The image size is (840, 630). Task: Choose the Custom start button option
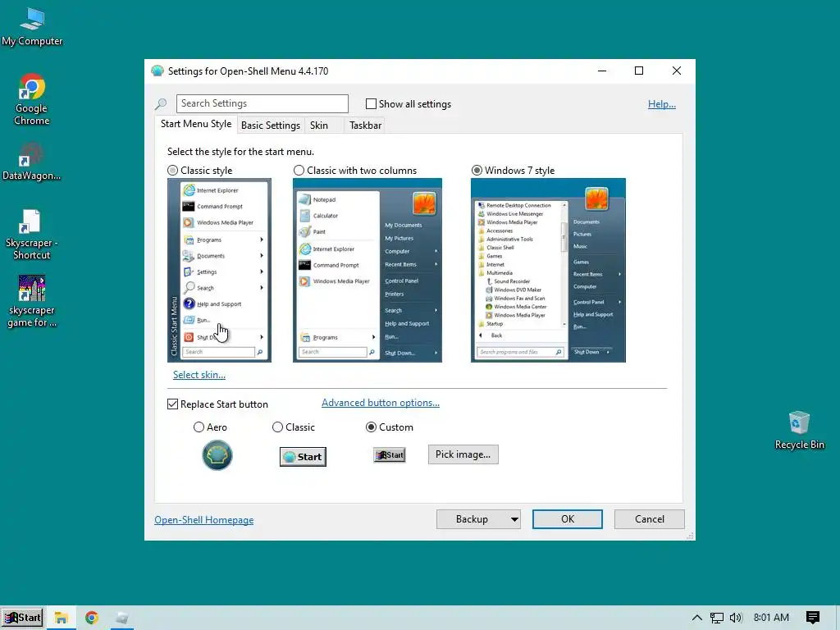pyautogui.click(x=371, y=427)
